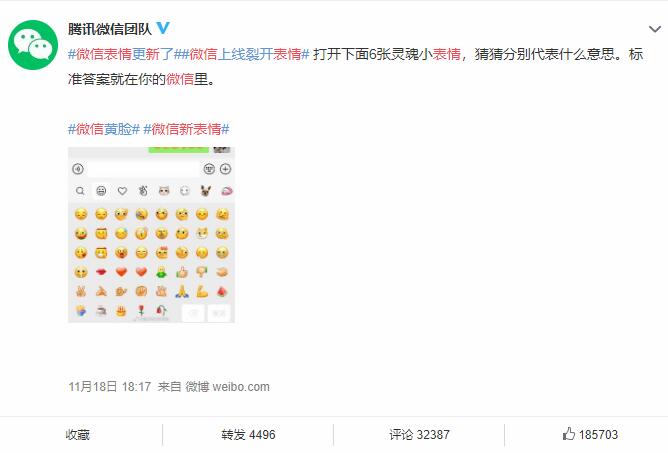Open the #微信黄脸# topic tag
Viewport: 668px width, 453px height.
[104, 129]
